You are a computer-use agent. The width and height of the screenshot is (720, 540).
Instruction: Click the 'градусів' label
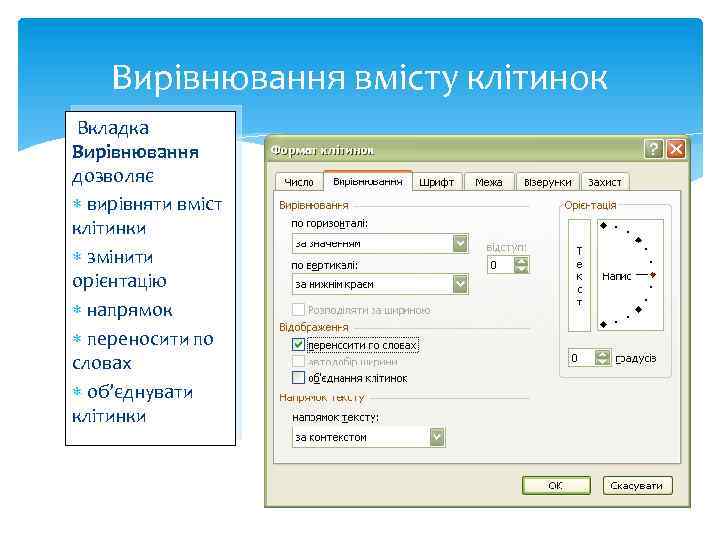[x=636, y=358]
